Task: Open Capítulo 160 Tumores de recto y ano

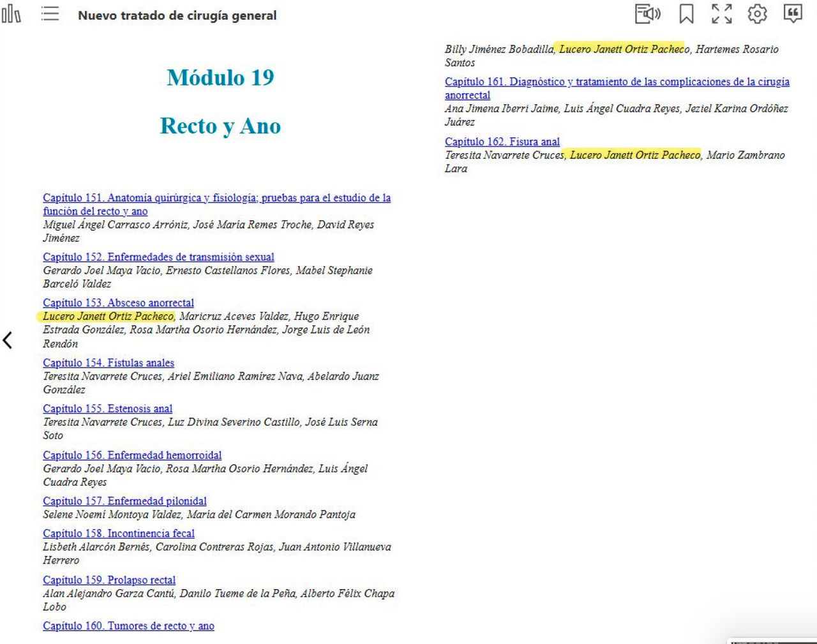Action: pyautogui.click(x=128, y=625)
